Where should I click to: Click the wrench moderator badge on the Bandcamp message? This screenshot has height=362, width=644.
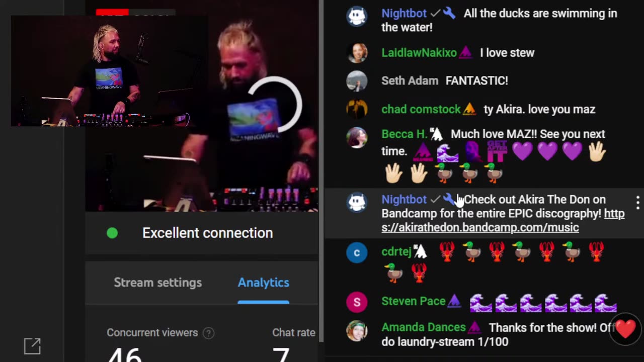point(449,200)
